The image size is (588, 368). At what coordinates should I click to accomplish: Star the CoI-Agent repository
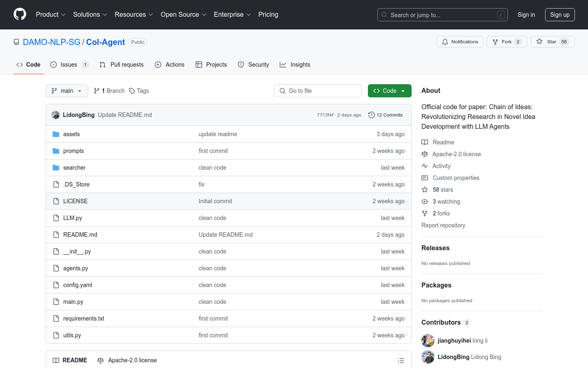coord(552,42)
